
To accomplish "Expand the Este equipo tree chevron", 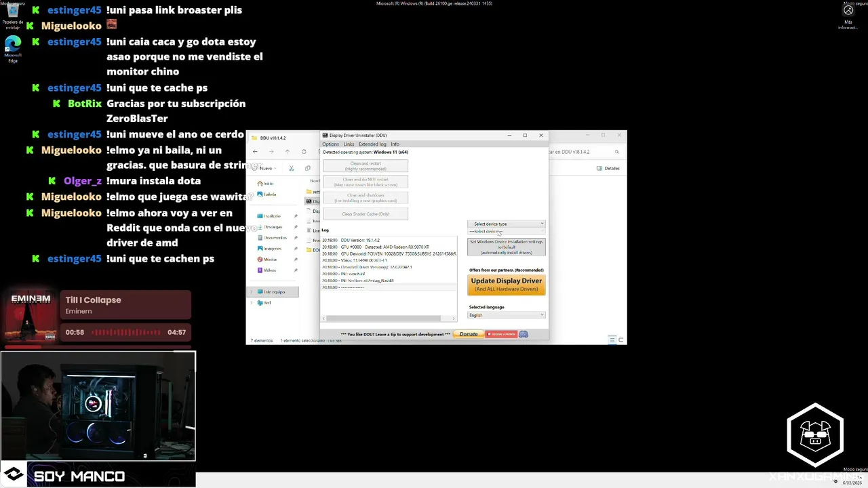I will pyautogui.click(x=252, y=291).
